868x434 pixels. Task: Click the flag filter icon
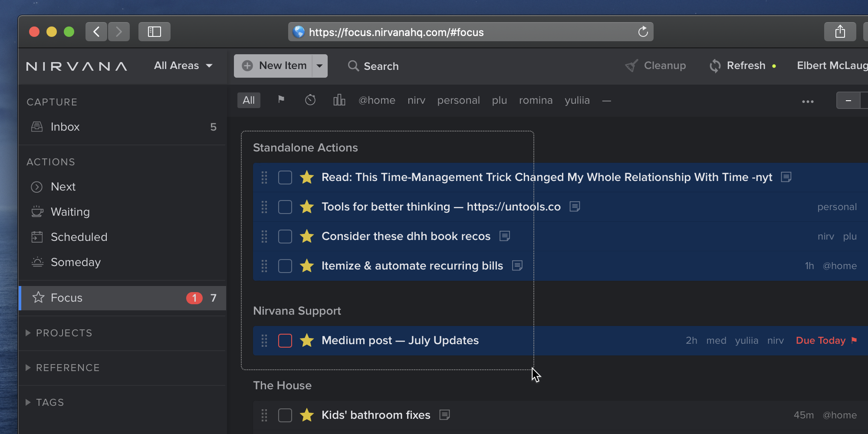281,100
